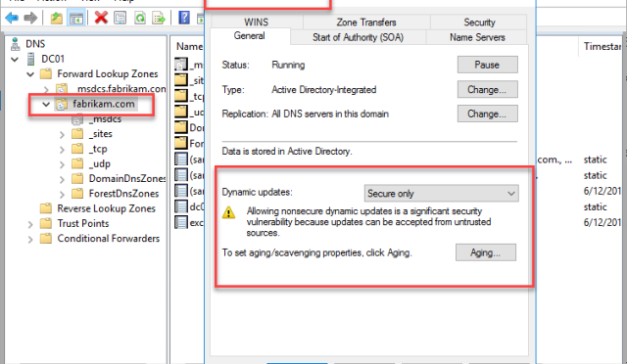Open the blue Help question mark icon
The height and width of the screenshot is (364, 627).
(184, 18)
